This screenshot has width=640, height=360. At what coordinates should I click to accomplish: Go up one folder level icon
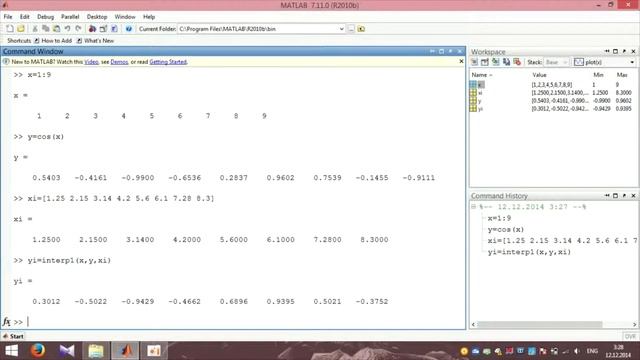pos(361,29)
